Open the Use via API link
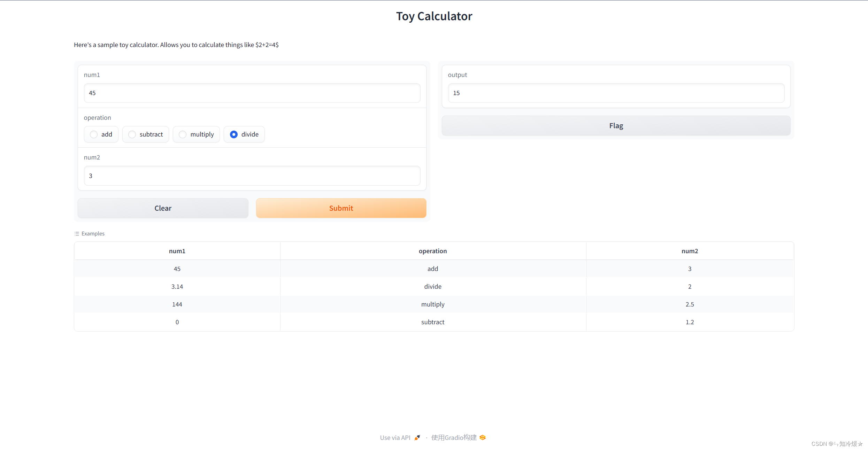 [x=395, y=437]
